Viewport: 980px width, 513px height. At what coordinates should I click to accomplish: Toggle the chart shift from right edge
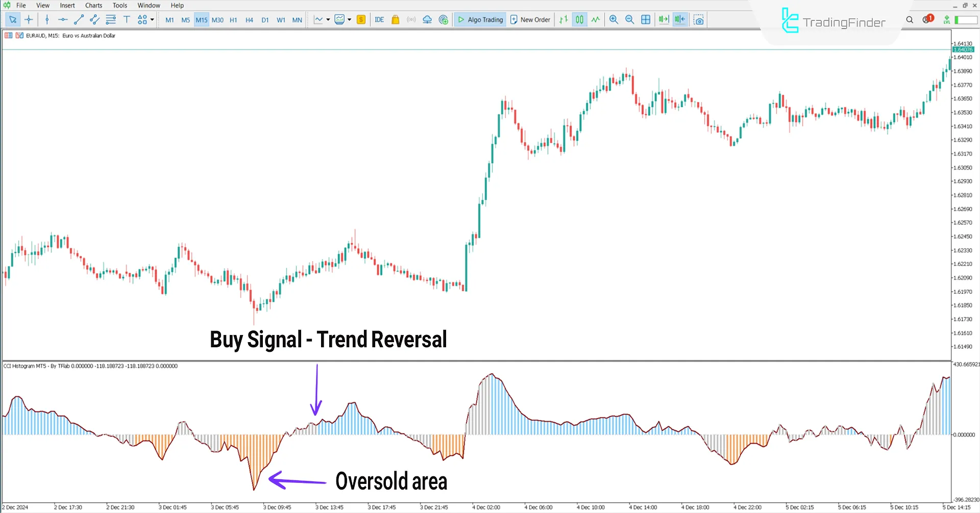tap(680, 19)
